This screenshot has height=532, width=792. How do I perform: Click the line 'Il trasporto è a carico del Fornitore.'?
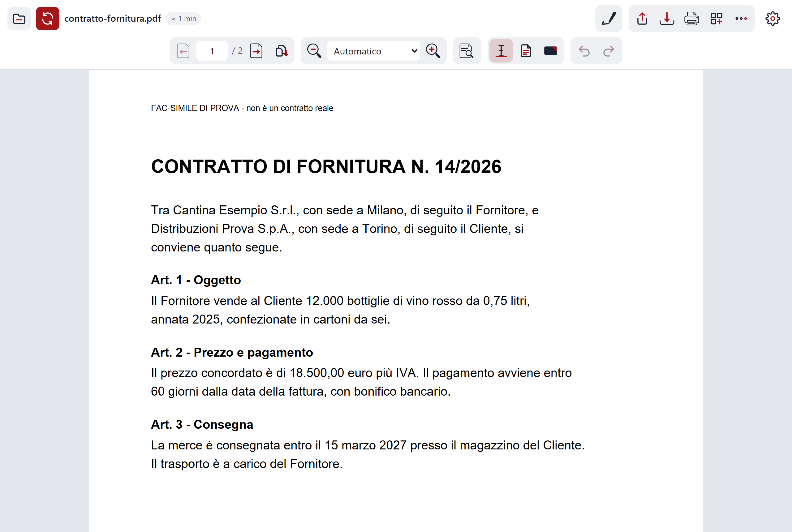(247, 464)
